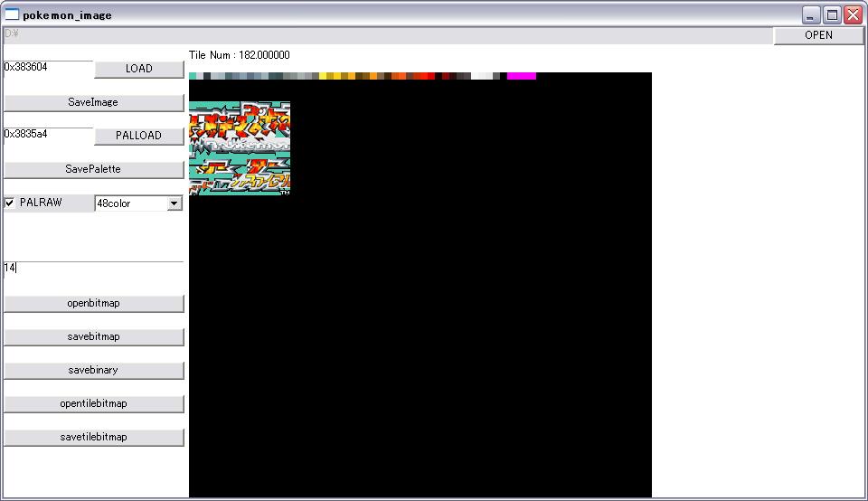Click the openbitmap button
The image size is (868, 501).
[93, 303]
